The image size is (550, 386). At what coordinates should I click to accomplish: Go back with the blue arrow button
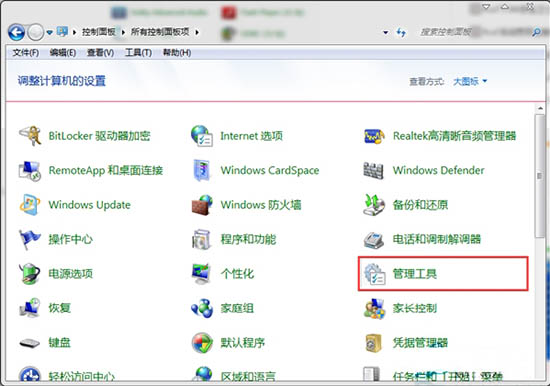point(16,33)
